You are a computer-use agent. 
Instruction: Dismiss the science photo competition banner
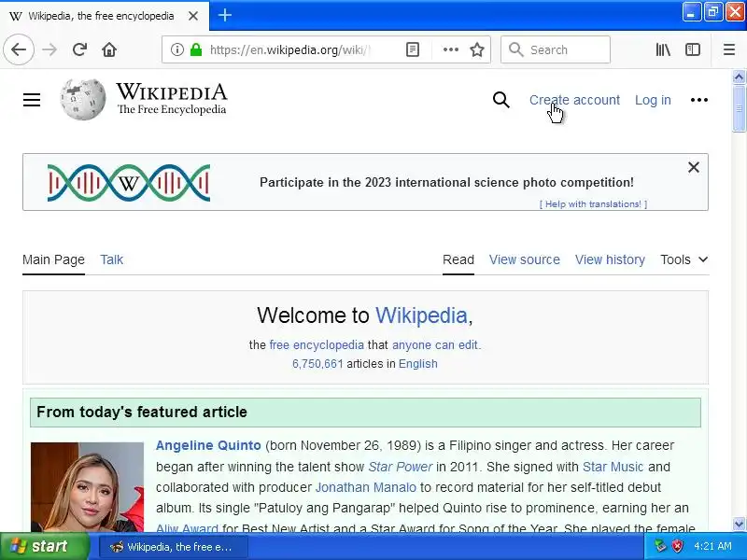click(x=694, y=167)
